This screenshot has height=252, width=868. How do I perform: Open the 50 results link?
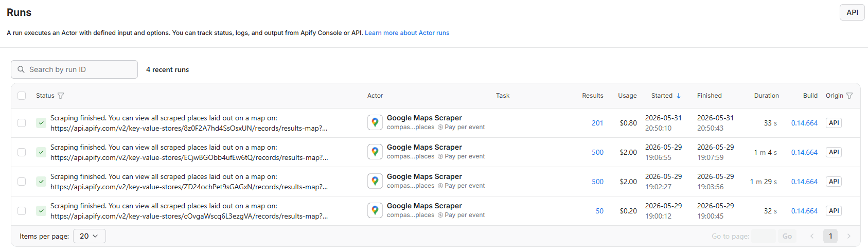click(x=599, y=211)
